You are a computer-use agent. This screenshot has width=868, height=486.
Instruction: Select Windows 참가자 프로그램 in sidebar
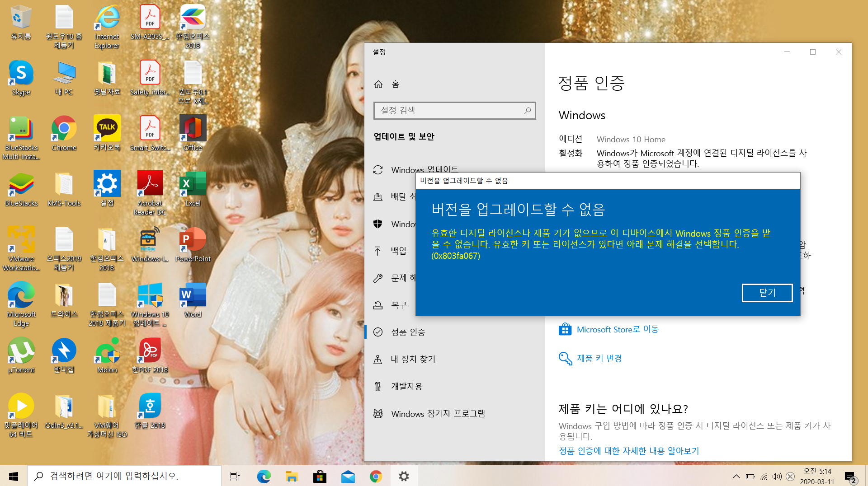tap(454, 413)
